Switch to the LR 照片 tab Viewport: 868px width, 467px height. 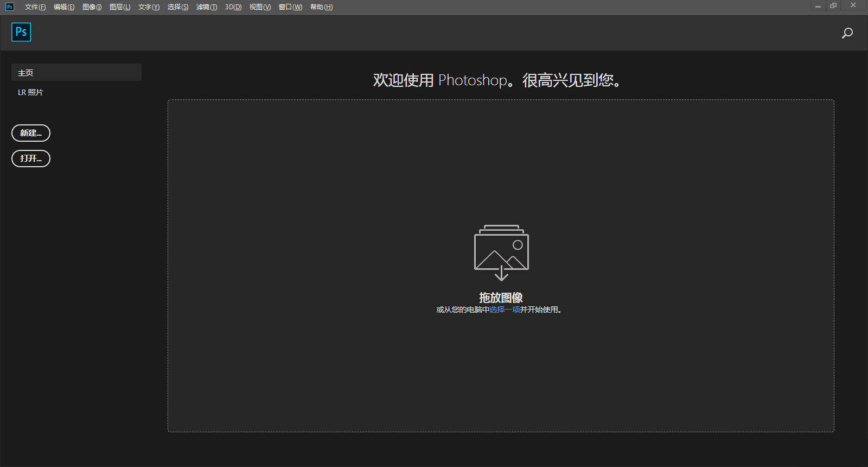(30, 92)
